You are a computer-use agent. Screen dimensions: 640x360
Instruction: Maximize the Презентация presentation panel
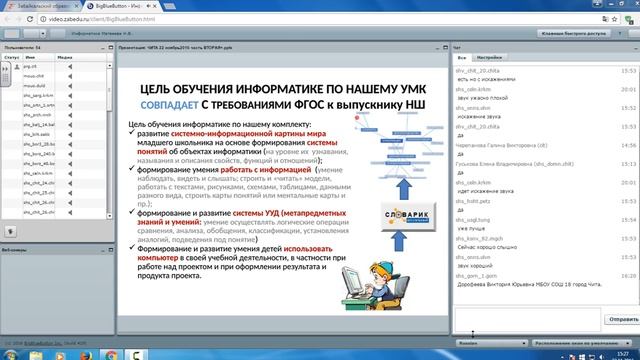click(445, 48)
